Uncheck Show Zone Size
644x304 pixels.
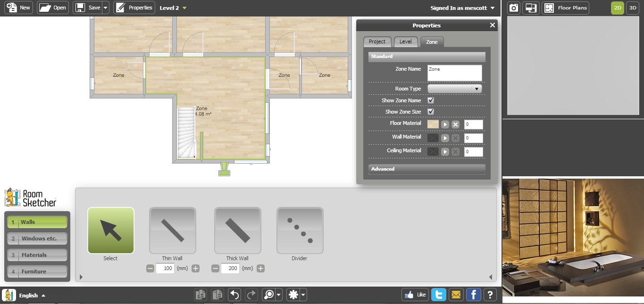point(430,112)
